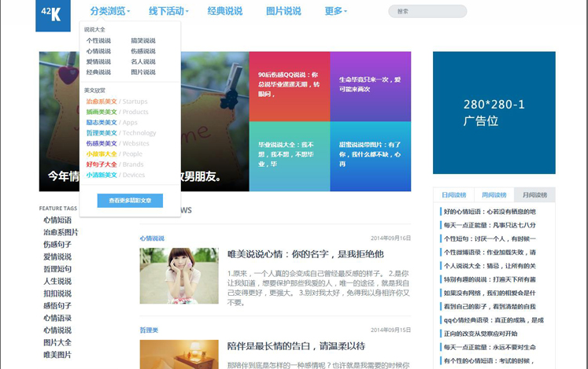Open ranking item 每天一点正能量：永远不要对生命
588x369 pixels.
(490, 347)
